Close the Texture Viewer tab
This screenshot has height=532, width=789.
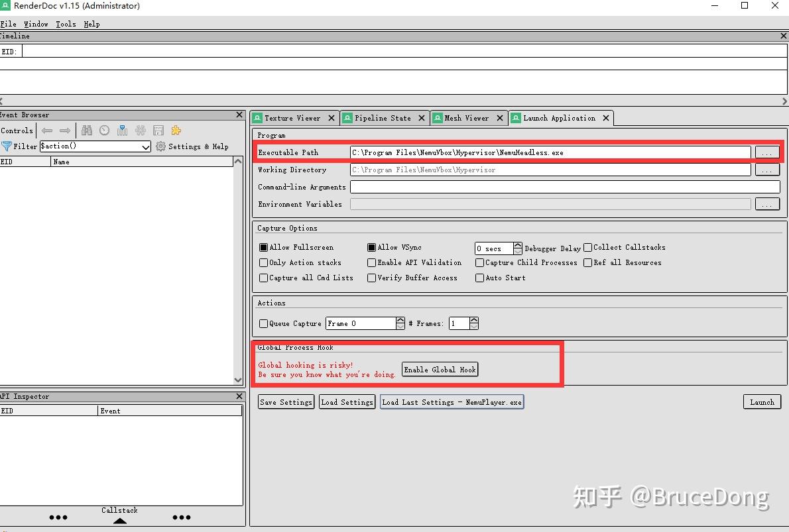332,118
